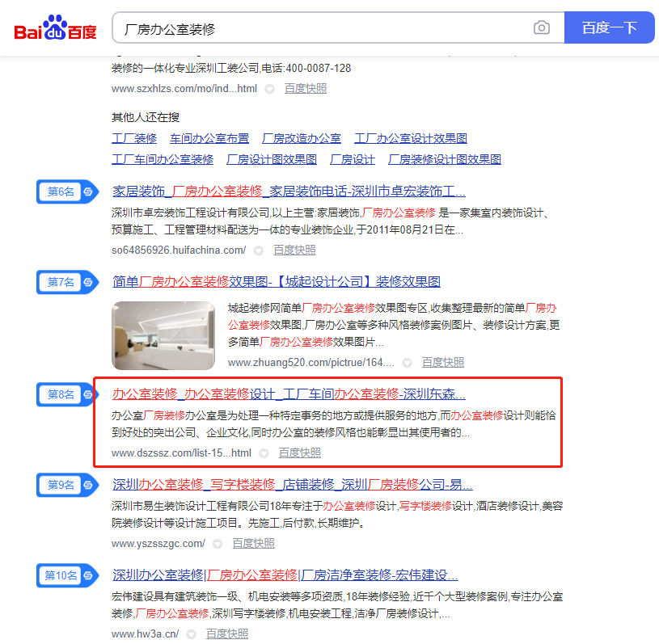Expand dropdown next to so64856926.huifachina.com
Viewport: 659px width, 644px height.
click(x=259, y=250)
